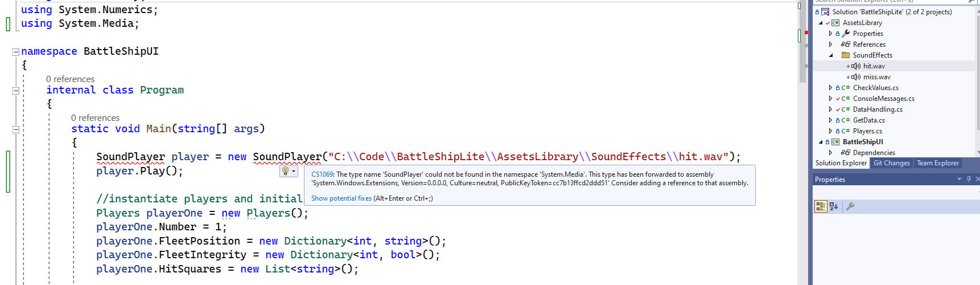
Task: Click the Show potential fixes link
Action: pos(341,198)
